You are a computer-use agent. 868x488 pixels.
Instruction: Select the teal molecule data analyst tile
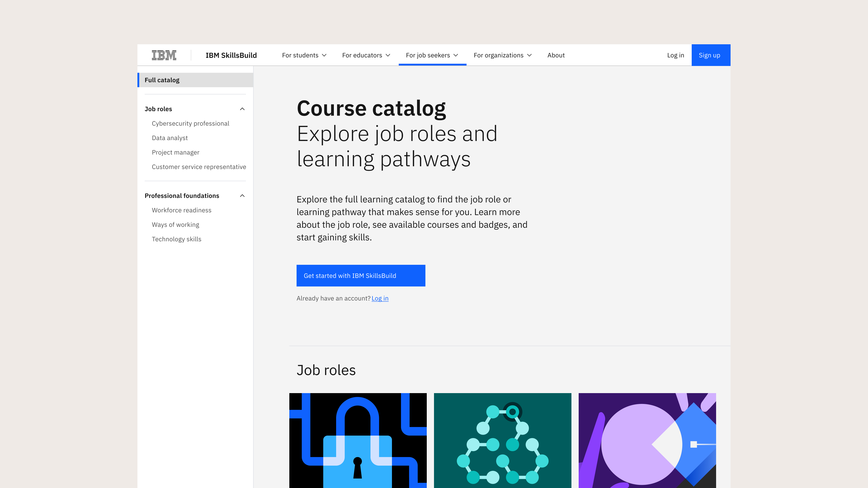[502, 441]
